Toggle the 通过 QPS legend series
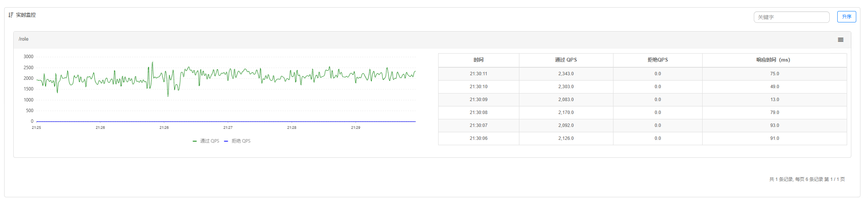The height and width of the screenshot is (206, 868). point(206,141)
